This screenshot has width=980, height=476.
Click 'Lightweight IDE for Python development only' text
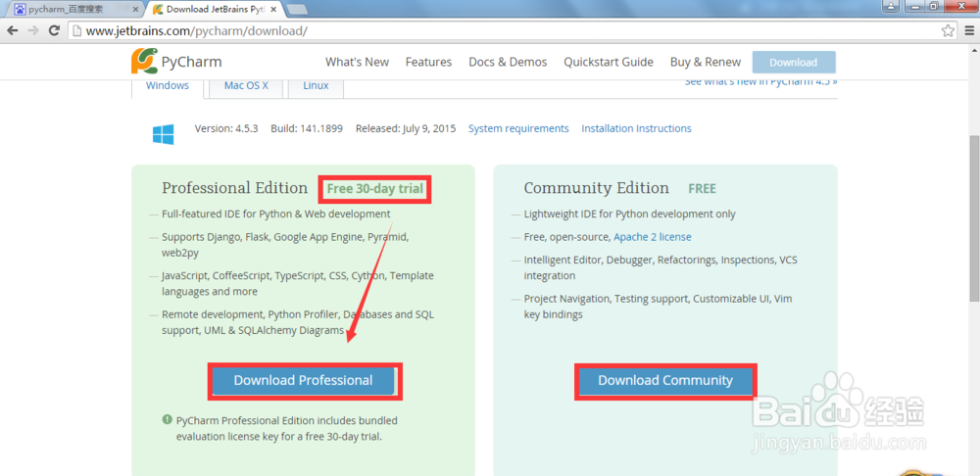(629, 214)
